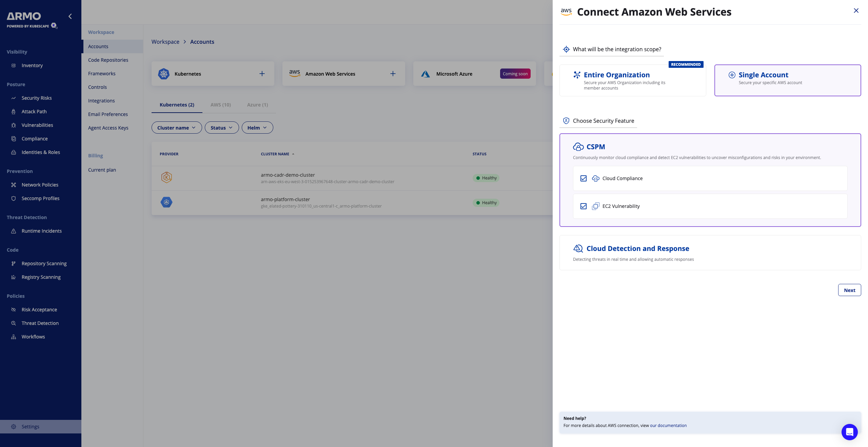
Task: Click the Settings gear icon at bottom
Action: click(x=14, y=427)
